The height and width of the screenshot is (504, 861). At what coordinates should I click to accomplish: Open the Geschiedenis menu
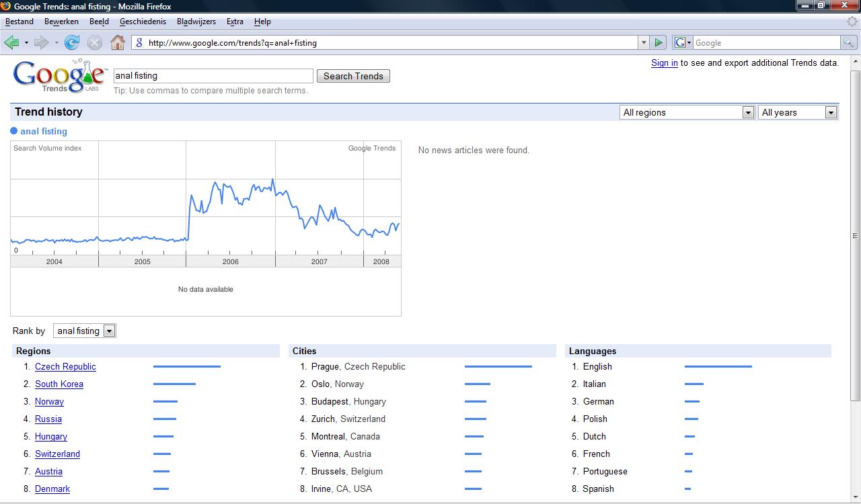[143, 22]
